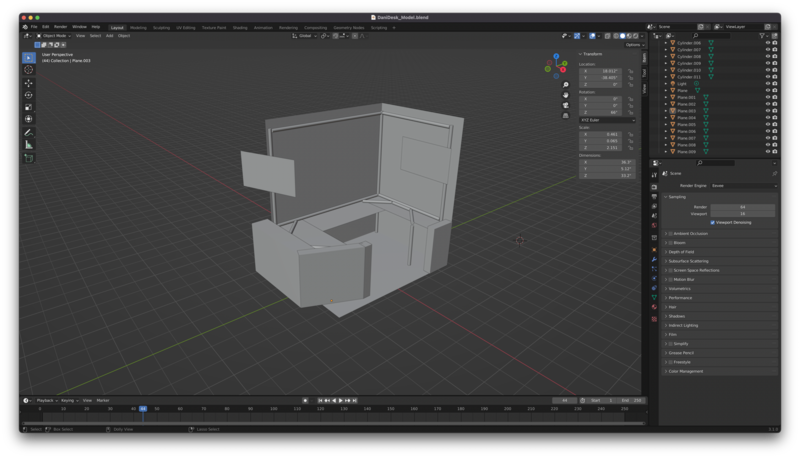Toggle camera view in viewport gizmos
800x458 pixels.
pos(566,105)
